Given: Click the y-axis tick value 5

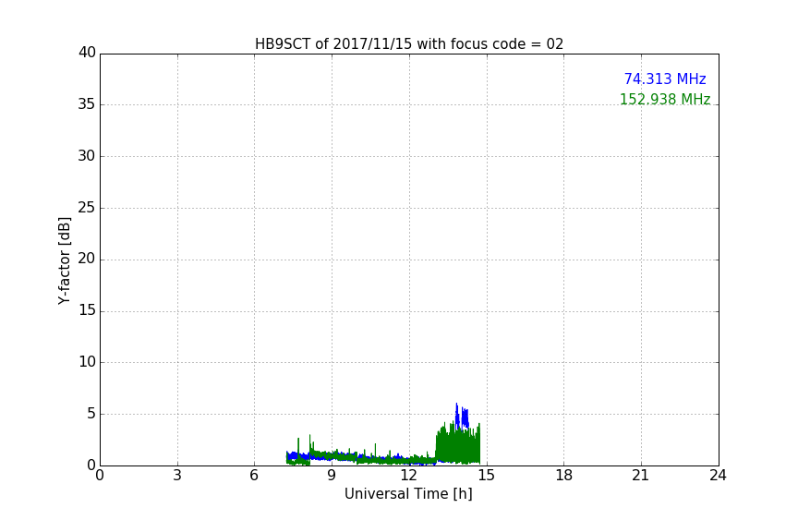Looking at the screenshot, I should (x=91, y=414).
